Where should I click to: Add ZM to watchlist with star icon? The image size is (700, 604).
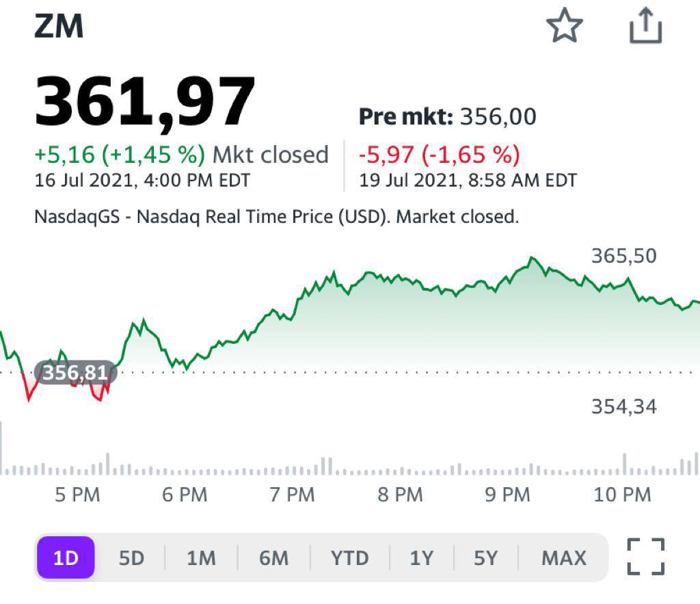click(565, 27)
